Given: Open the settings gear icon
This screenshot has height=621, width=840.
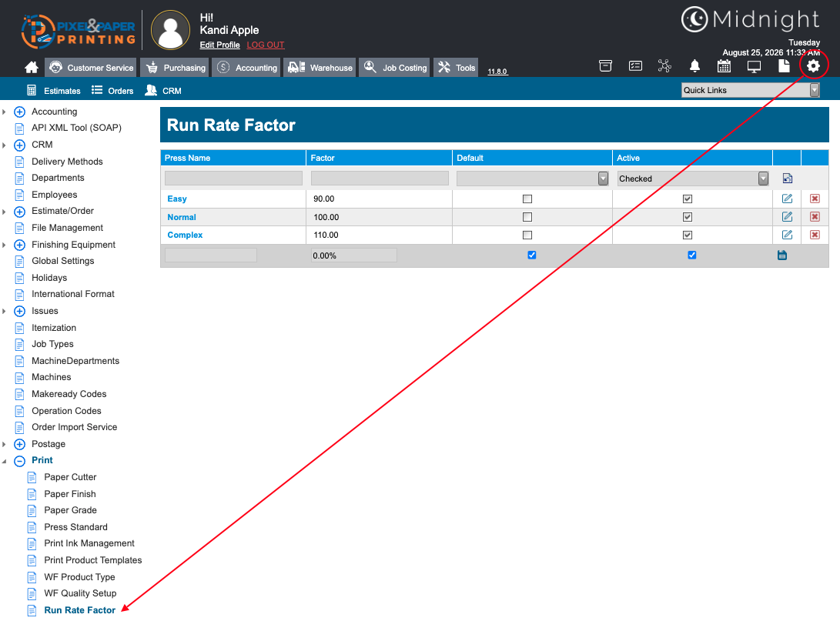Looking at the screenshot, I should (x=813, y=66).
